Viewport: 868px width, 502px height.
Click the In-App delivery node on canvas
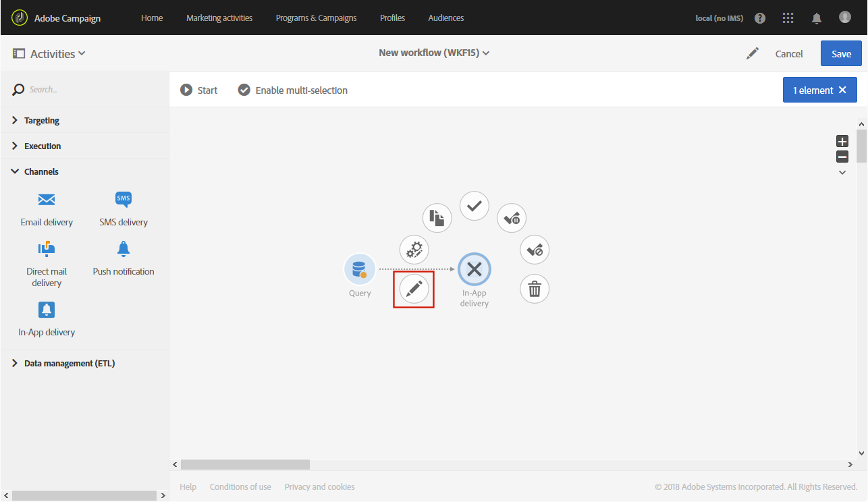click(x=474, y=270)
